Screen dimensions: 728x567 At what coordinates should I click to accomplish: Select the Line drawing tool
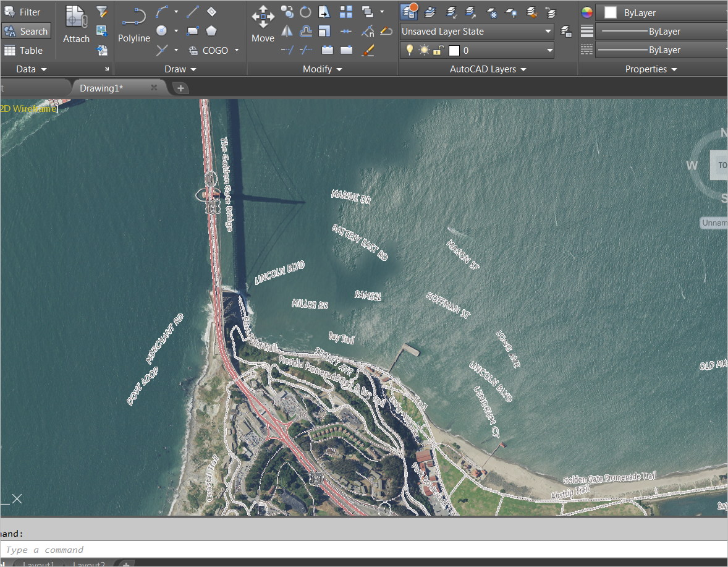point(193,11)
